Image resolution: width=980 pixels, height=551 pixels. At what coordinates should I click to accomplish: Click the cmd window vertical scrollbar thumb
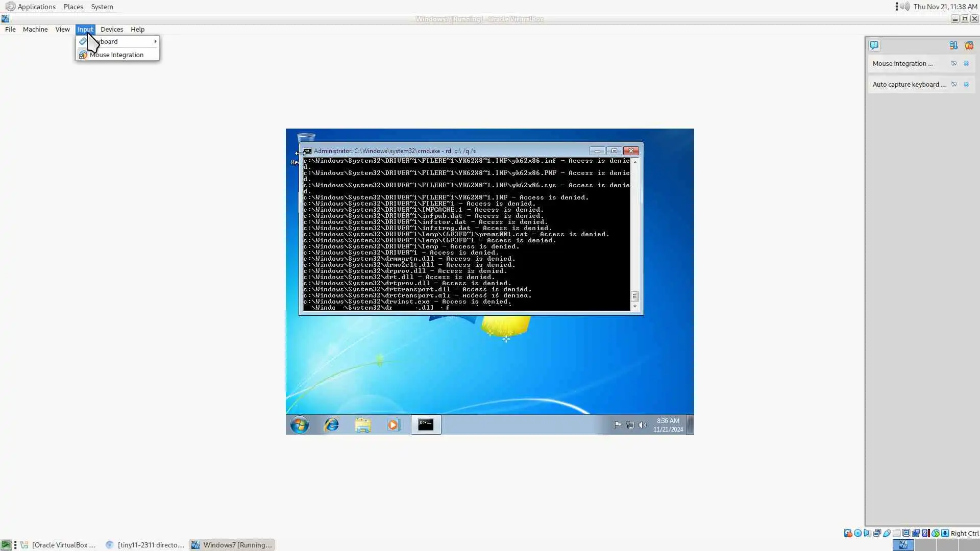634,296
